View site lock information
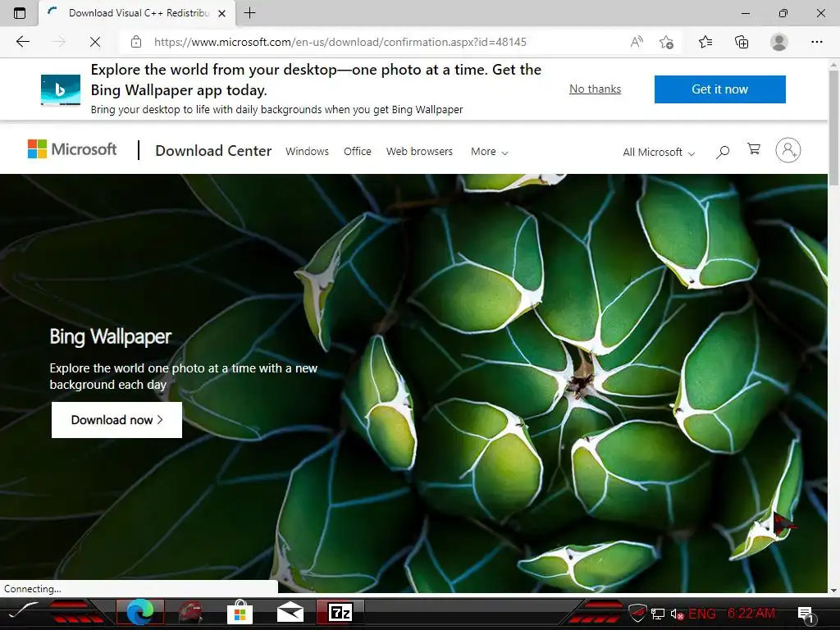 [136, 42]
